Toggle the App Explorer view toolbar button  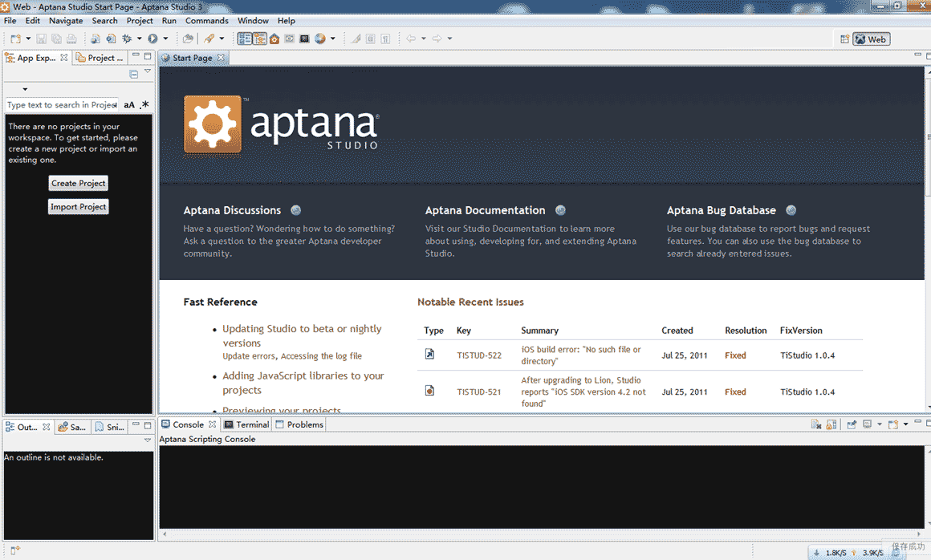[x=133, y=74]
